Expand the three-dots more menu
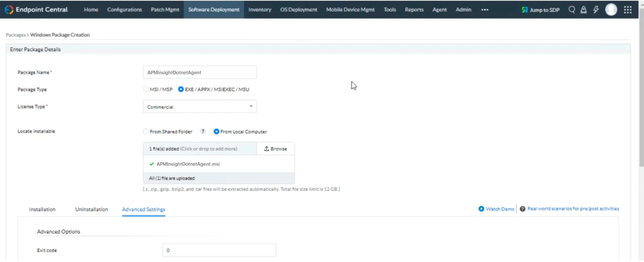Viewport: 644px width, 262px height. point(484,10)
